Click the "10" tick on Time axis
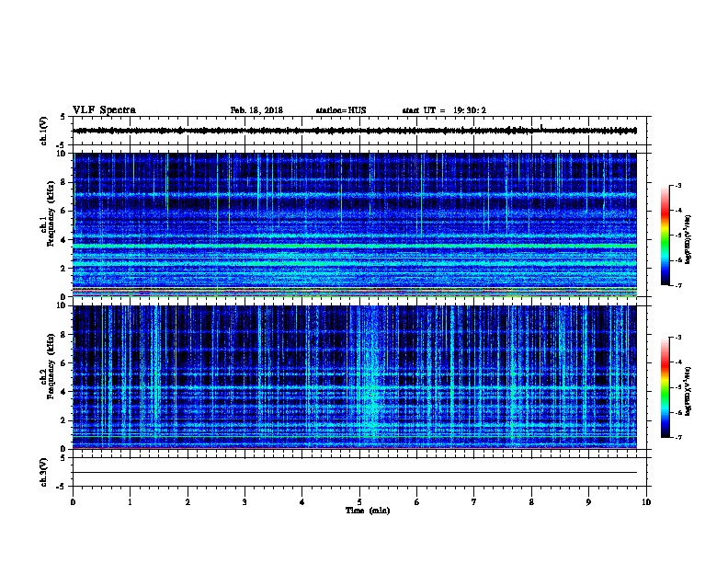 click(646, 502)
